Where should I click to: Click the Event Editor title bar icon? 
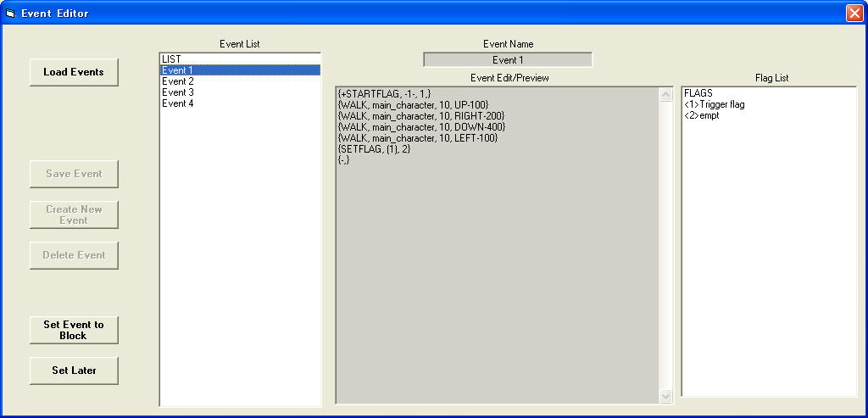tap(10, 13)
